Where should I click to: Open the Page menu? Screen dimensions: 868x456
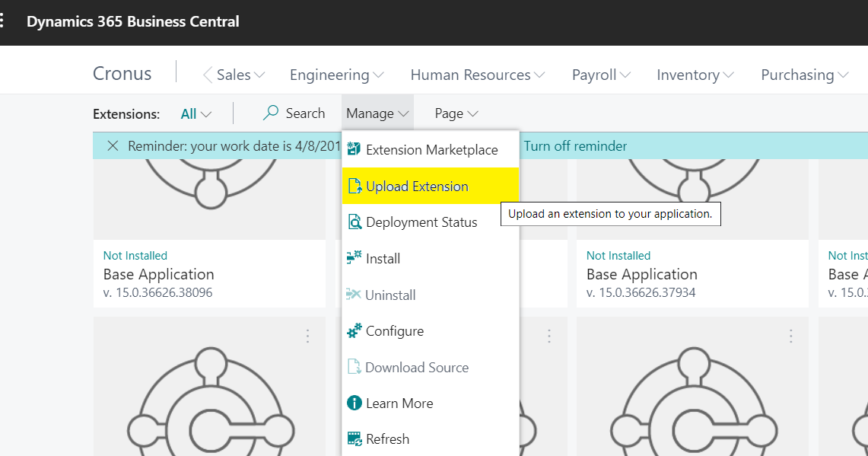[x=455, y=113]
